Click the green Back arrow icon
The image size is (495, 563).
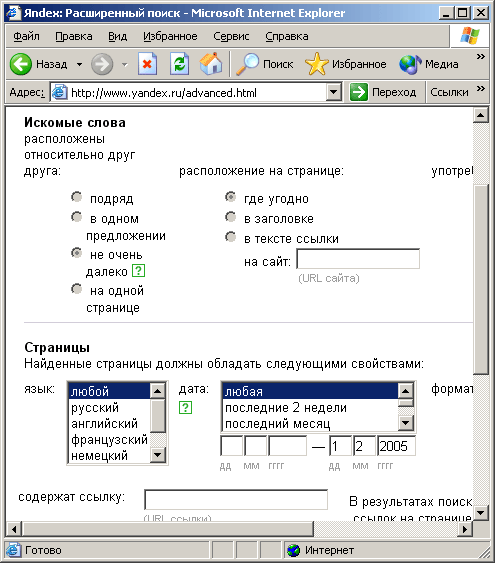tap(20, 64)
